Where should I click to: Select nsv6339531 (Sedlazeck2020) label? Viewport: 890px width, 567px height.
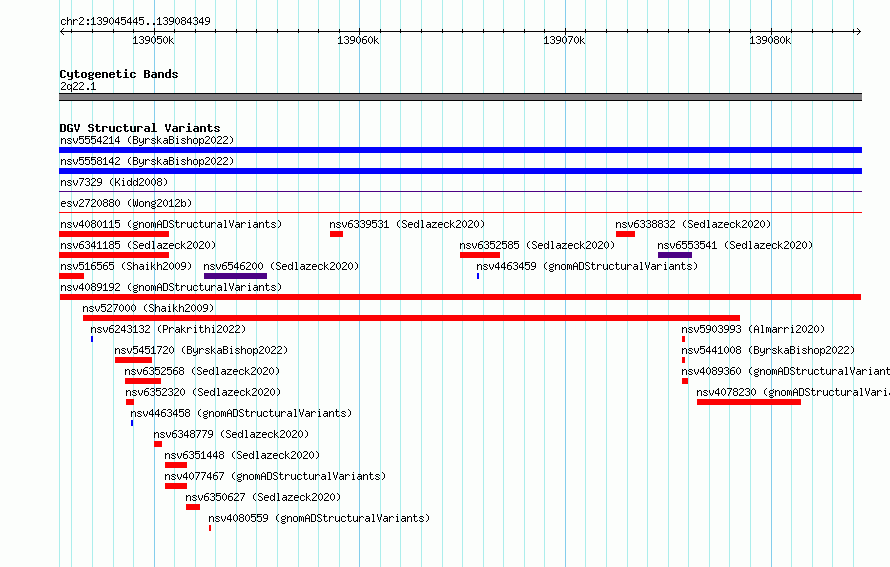407,224
